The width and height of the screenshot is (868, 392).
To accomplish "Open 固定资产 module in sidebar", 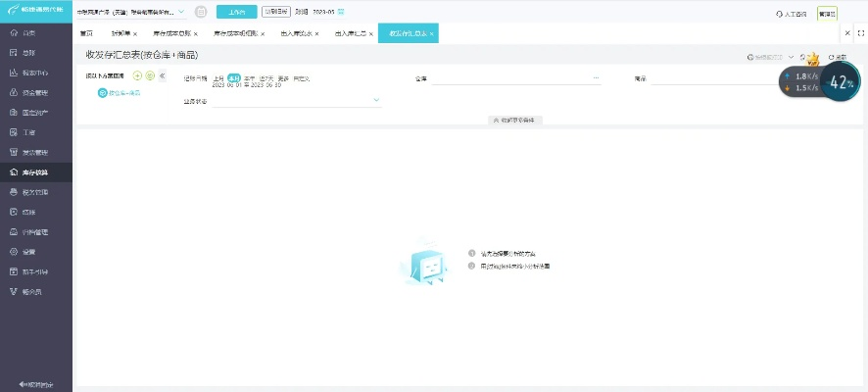I will pyautogui.click(x=34, y=112).
